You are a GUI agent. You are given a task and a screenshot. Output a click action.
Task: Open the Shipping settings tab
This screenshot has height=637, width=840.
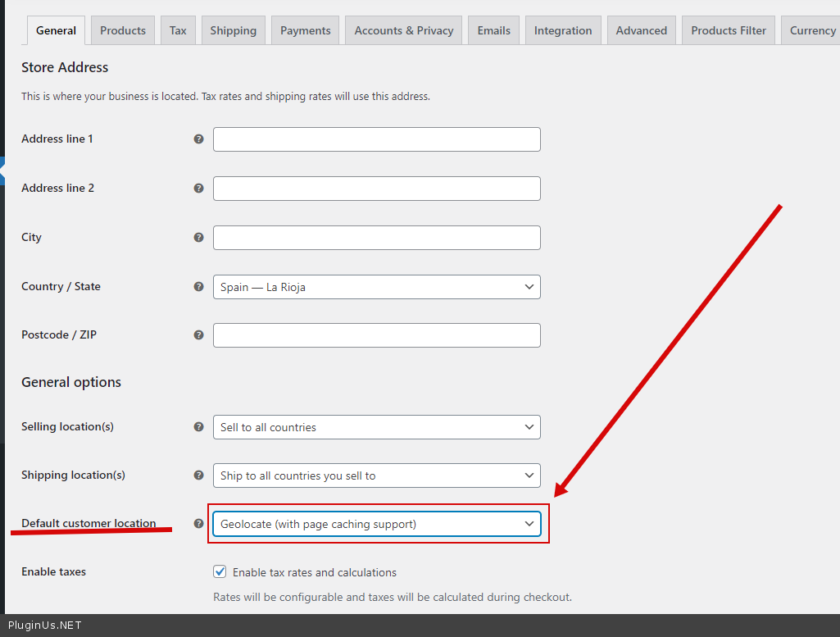[x=233, y=30]
